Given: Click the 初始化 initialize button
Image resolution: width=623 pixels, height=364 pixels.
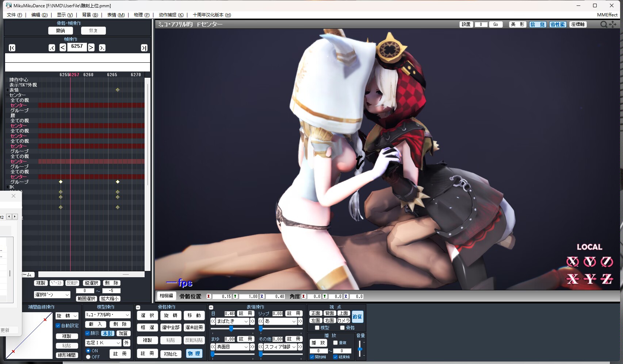Looking at the screenshot, I should click(171, 354).
